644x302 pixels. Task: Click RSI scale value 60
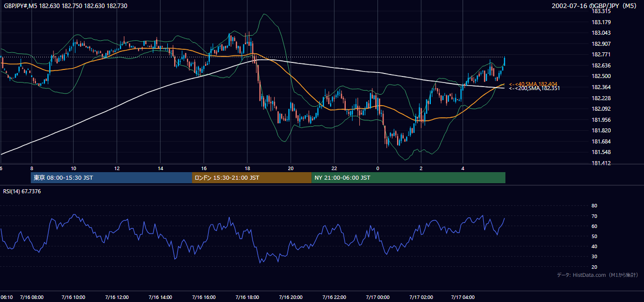click(x=594, y=226)
